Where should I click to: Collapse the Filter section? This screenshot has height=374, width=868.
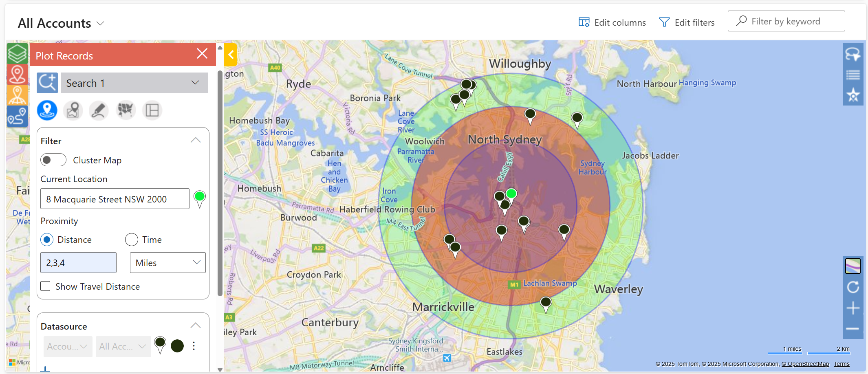(x=196, y=141)
